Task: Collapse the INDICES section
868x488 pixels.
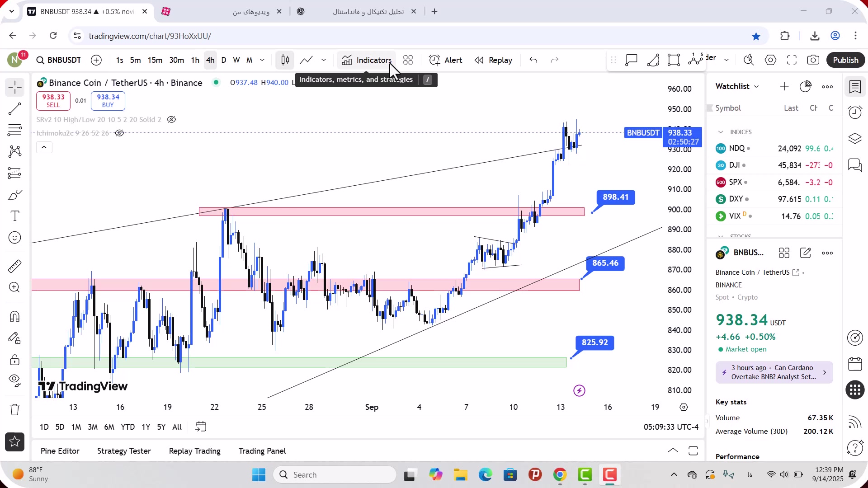Action: [721, 132]
